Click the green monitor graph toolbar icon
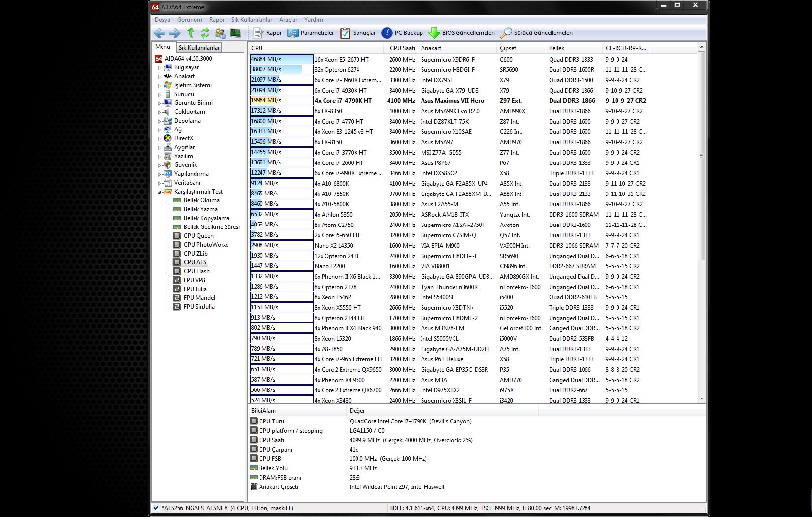812x517 pixels. (x=235, y=33)
